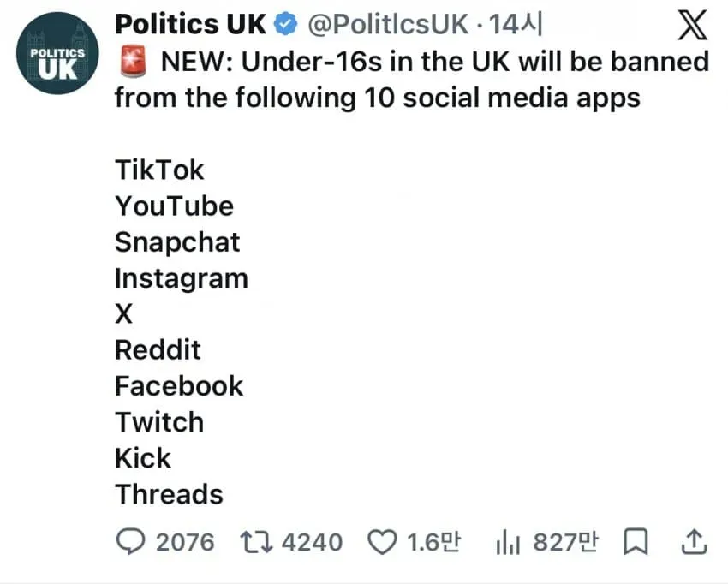Open the @PoliticsUK handle link
The height and width of the screenshot is (584, 728).
[388, 24]
